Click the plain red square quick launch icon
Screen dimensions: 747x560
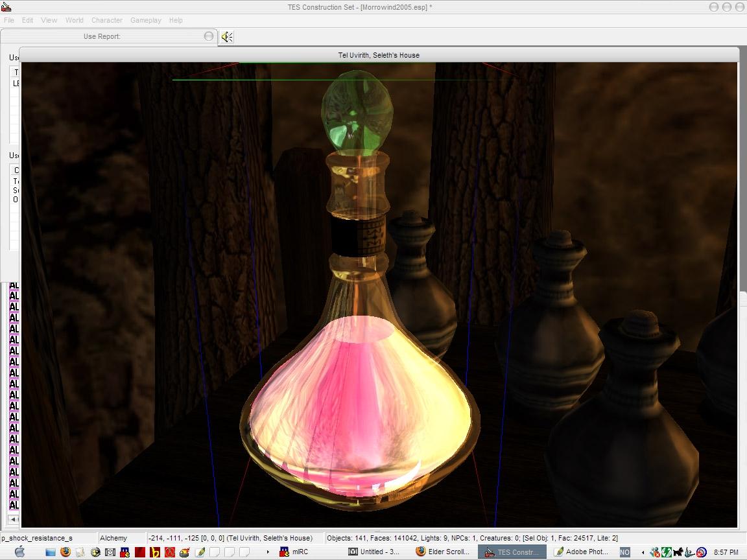140,552
